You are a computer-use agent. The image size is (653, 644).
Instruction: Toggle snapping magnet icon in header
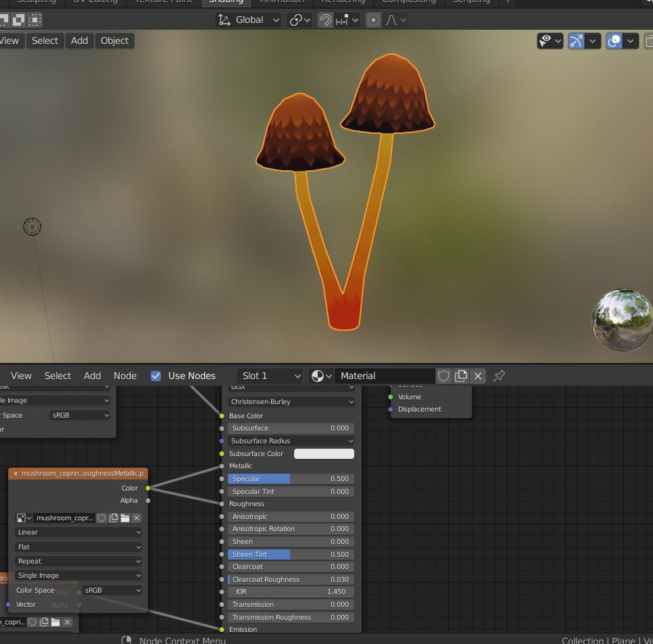pyautogui.click(x=325, y=20)
